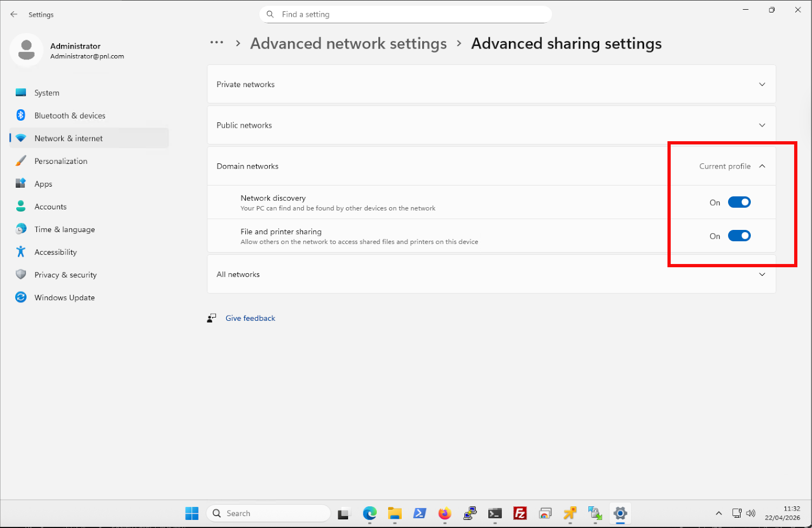Open the breadcrumb ellipsis menu

pos(217,43)
